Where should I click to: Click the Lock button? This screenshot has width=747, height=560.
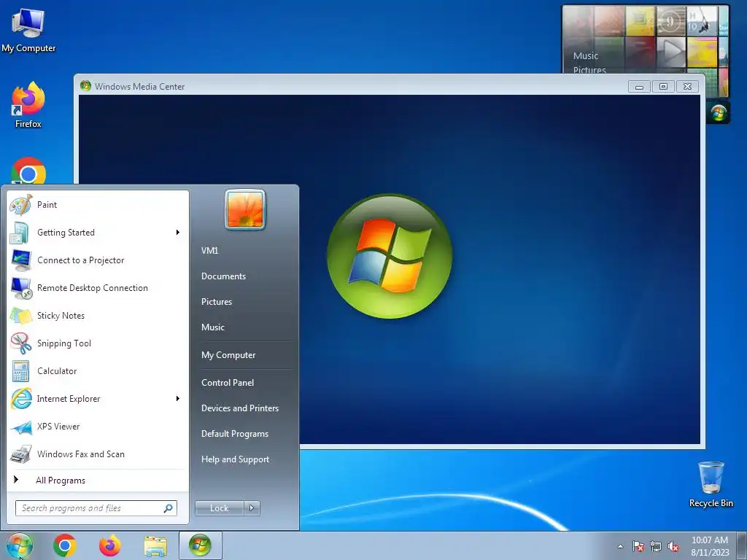pos(219,508)
